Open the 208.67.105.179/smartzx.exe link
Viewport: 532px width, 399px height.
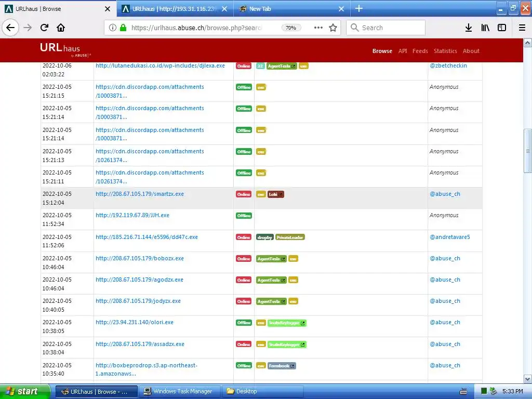point(139,194)
